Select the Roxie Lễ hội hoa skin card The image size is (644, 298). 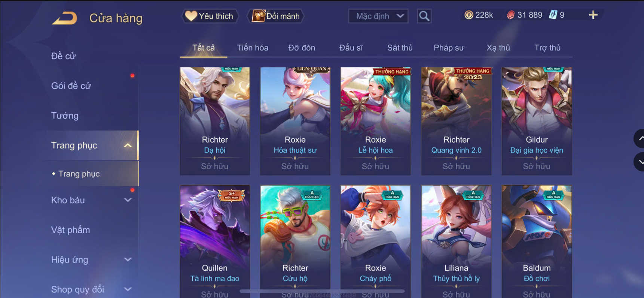point(375,121)
